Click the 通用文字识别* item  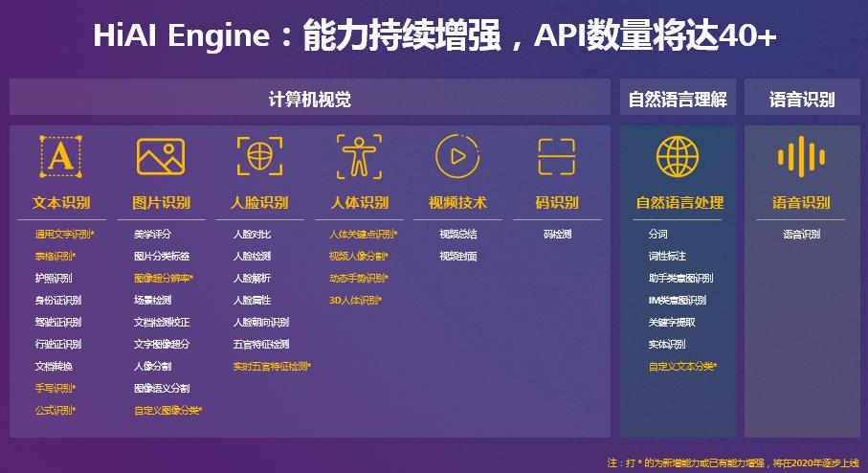pos(65,235)
